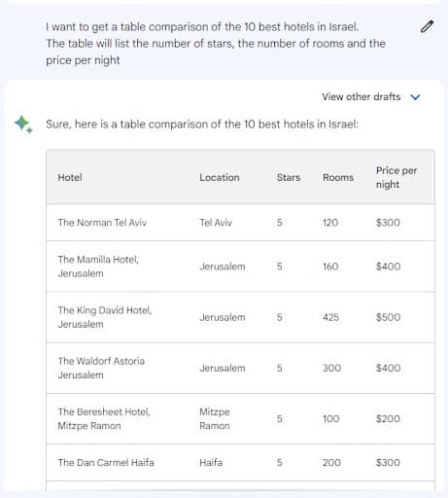Click the response intro sentence text

click(202, 124)
